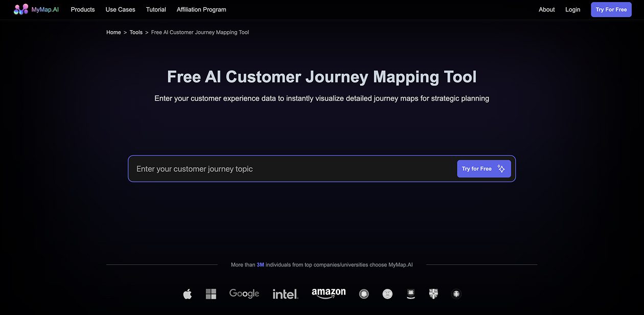Open the Tools breadcrumb link

[x=136, y=32]
